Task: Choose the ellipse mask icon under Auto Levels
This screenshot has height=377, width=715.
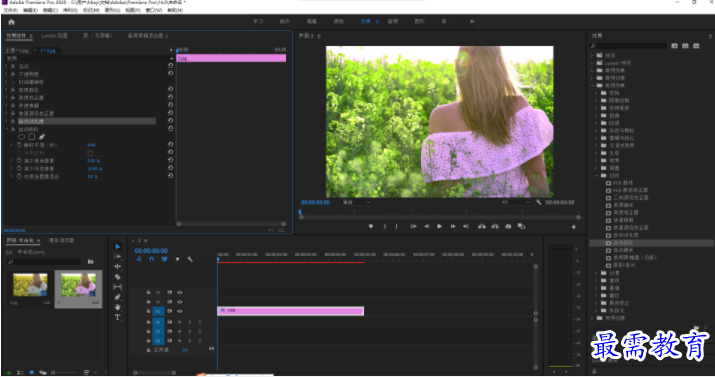Action: tap(21, 137)
